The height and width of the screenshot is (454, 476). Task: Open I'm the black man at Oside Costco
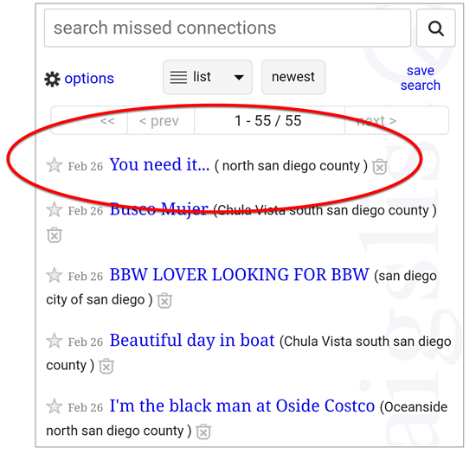click(x=242, y=406)
